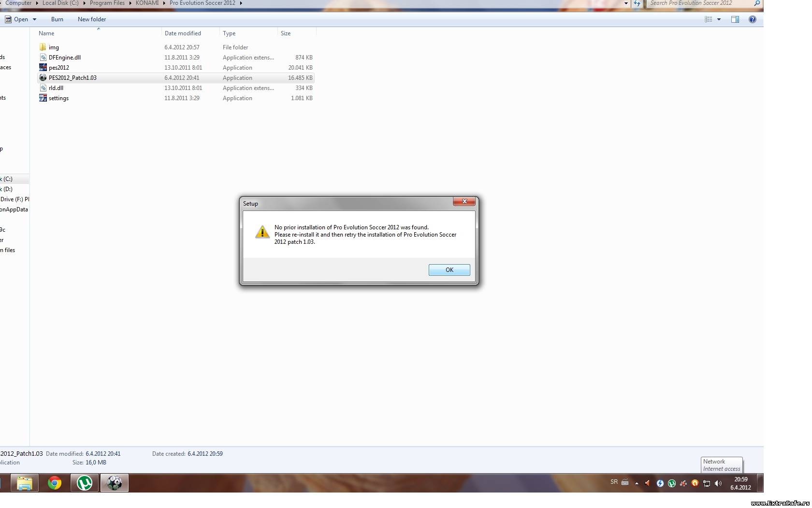
Task: Click the Daemon Tools lightning tray icon
Action: 660,483
